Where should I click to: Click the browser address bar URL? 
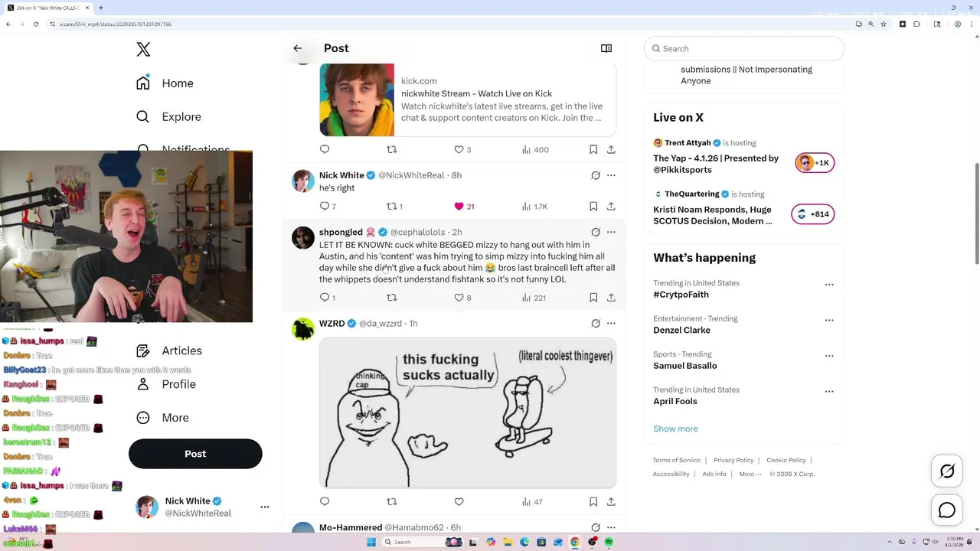pyautogui.click(x=116, y=24)
